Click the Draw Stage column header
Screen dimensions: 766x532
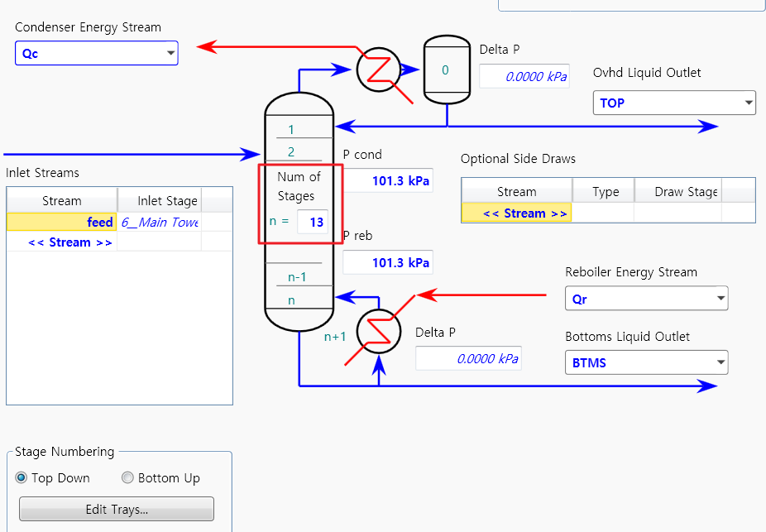coord(678,191)
